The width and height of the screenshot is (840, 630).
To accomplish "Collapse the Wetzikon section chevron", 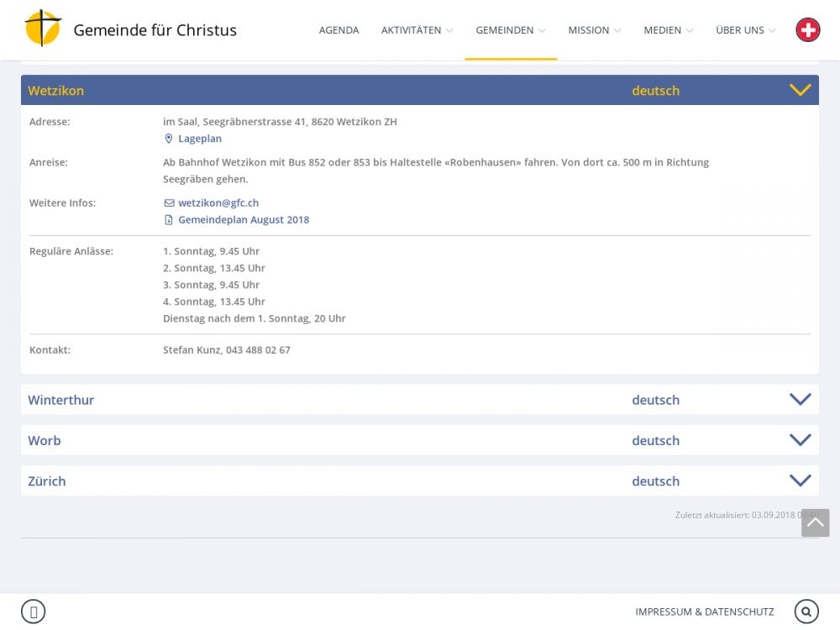I will point(800,90).
